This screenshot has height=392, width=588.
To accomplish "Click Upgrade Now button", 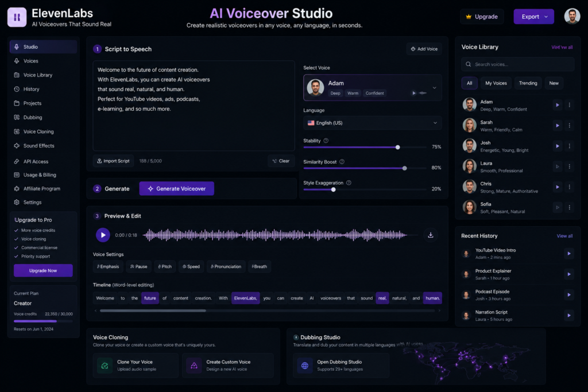I will tap(43, 270).
